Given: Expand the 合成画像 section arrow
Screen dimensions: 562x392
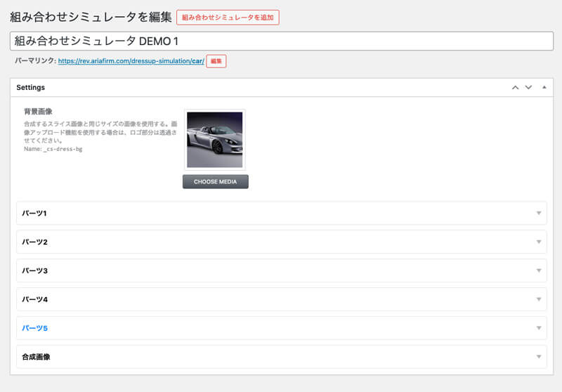Looking at the screenshot, I should point(539,357).
